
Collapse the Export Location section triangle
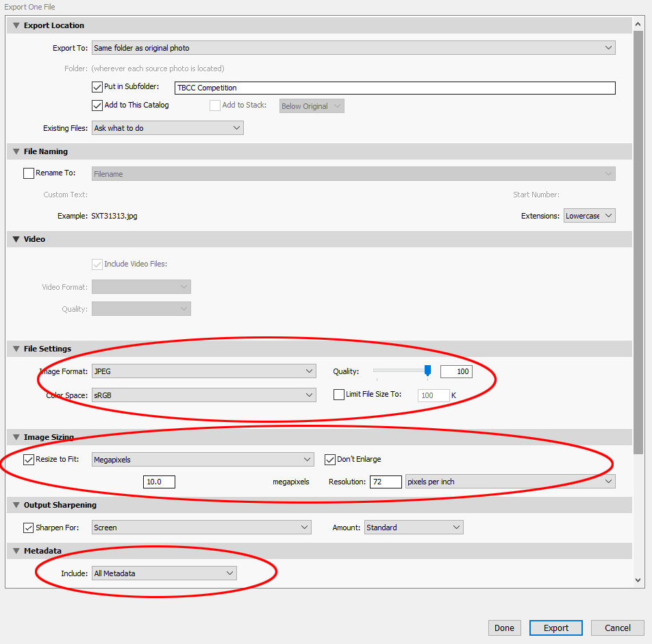[x=16, y=25]
